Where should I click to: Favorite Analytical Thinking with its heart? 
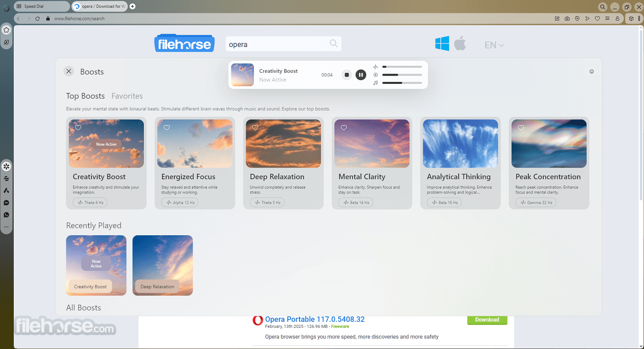432,128
